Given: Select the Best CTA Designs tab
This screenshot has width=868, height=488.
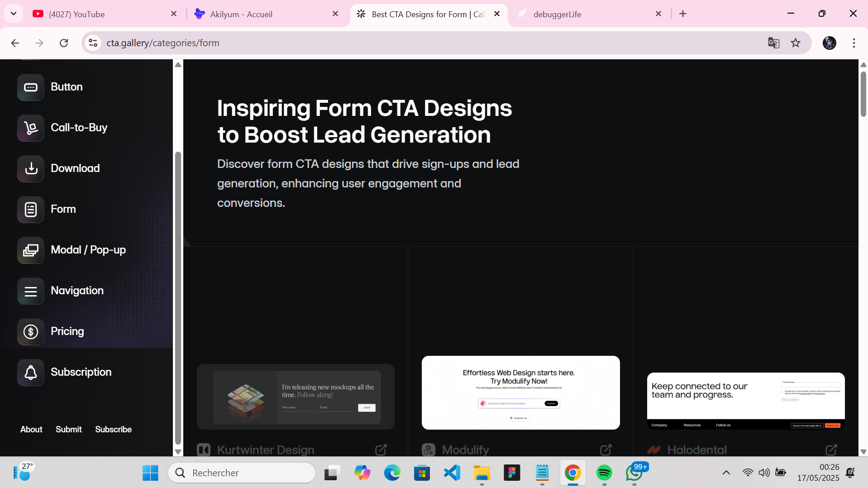Looking at the screenshot, I should 428,14.
